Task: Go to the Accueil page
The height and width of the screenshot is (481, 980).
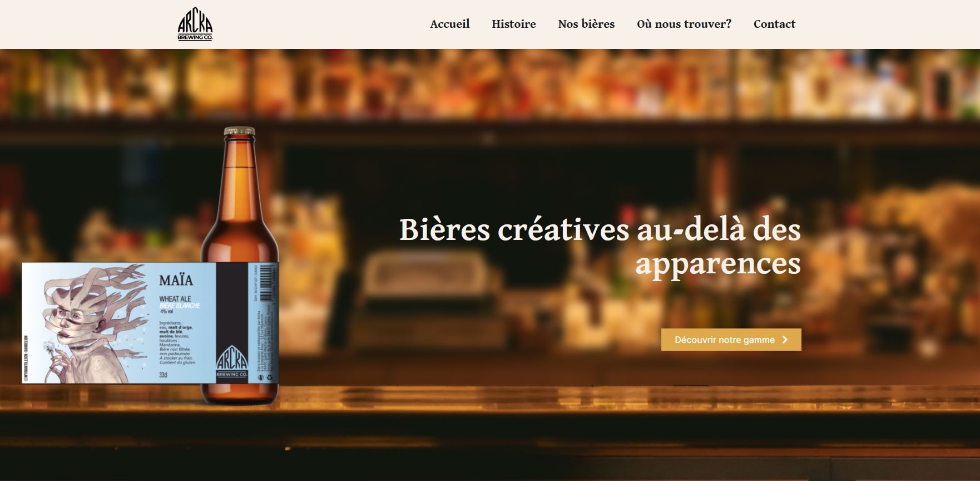Action: coord(450,24)
